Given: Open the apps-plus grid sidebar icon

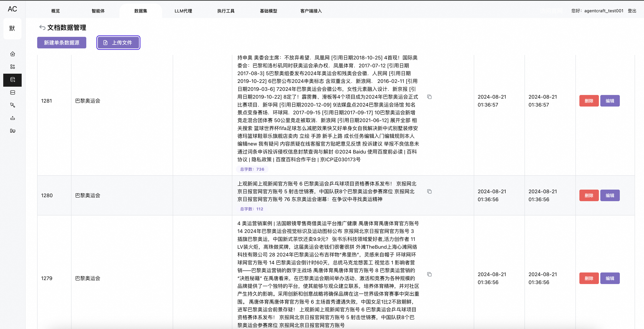Looking at the screenshot, I should coord(12,67).
